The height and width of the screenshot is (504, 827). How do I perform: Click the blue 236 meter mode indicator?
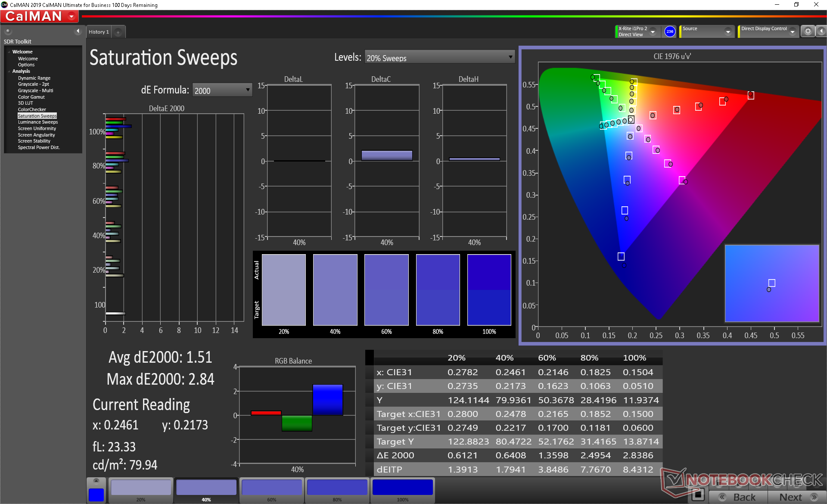670,31
